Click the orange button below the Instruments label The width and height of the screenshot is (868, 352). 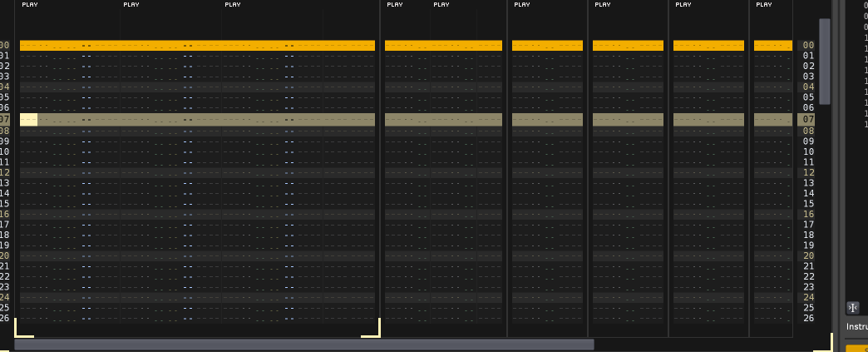pyautogui.click(x=856, y=348)
